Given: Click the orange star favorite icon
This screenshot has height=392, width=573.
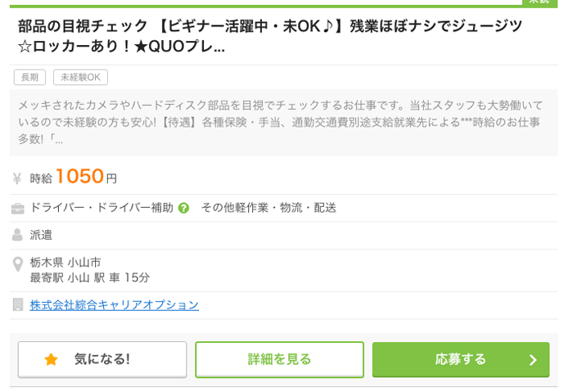Looking at the screenshot, I should (x=51, y=359).
